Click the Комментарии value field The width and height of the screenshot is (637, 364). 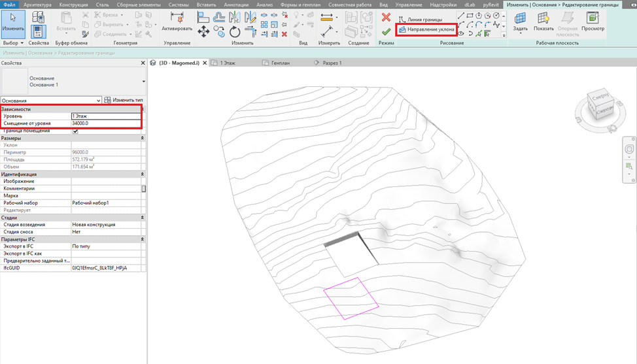(106, 189)
